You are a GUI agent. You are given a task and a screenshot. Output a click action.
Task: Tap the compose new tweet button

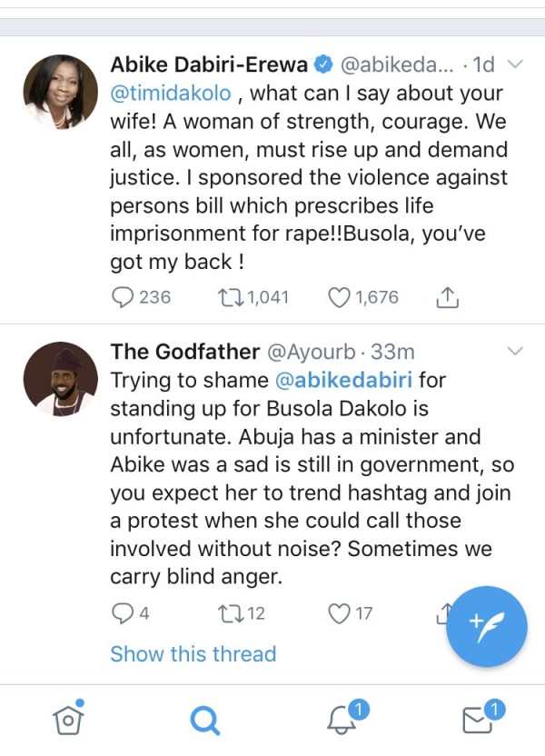tap(486, 627)
